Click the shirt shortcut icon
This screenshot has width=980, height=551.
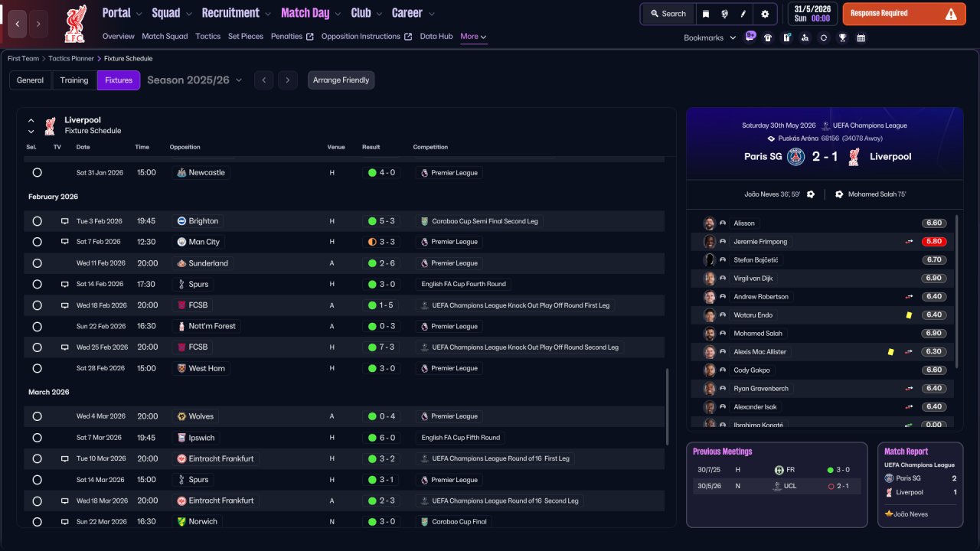[768, 37]
